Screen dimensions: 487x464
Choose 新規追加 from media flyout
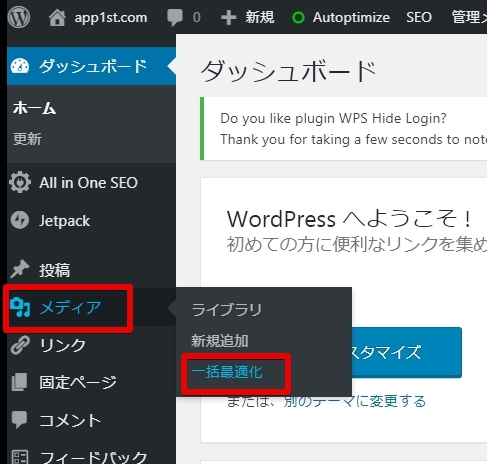(219, 341)
